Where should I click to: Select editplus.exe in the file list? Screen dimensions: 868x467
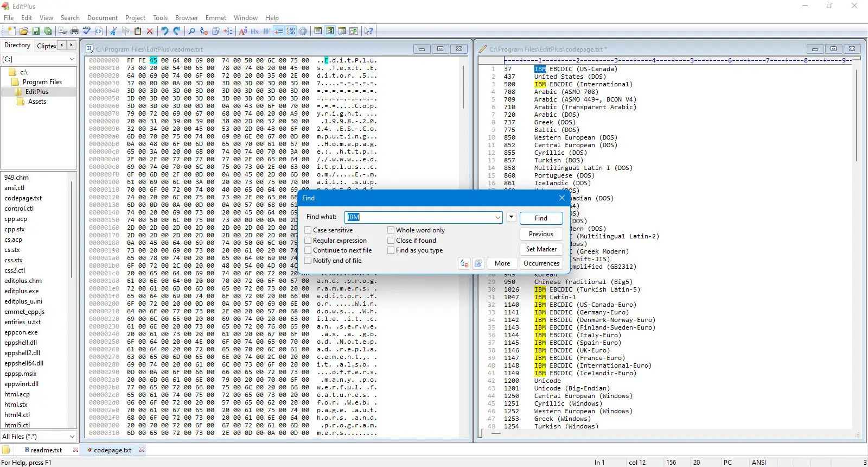[x=22, y=291]
